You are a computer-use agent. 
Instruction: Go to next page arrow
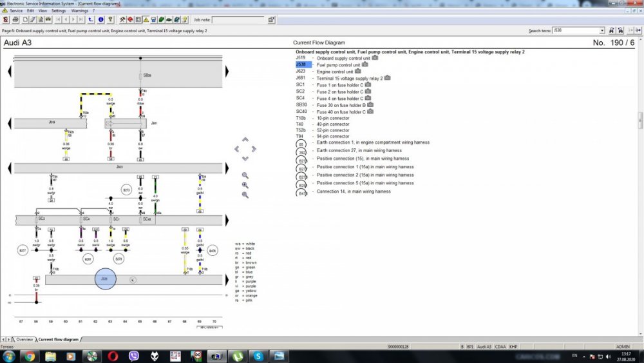coord(73,19)
